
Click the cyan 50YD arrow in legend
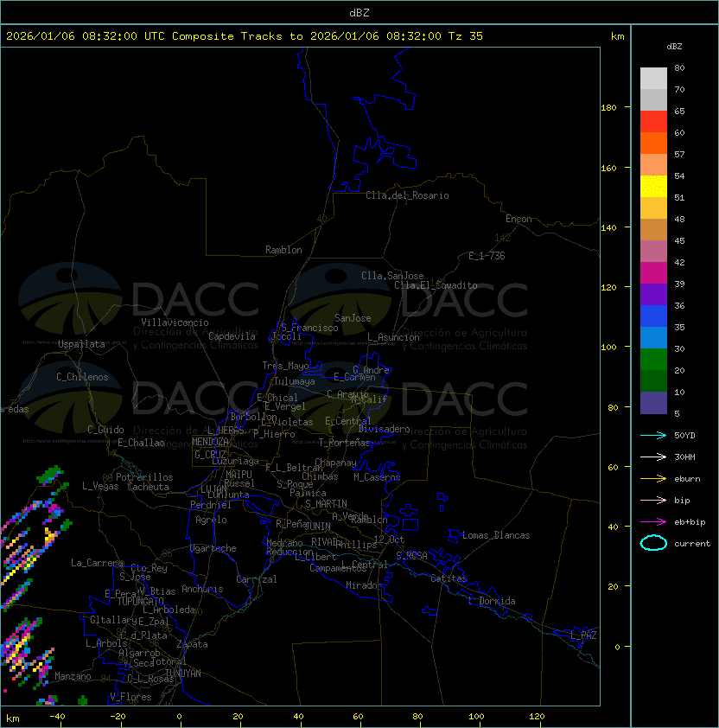pyautogui.click(x=653, y=435)
